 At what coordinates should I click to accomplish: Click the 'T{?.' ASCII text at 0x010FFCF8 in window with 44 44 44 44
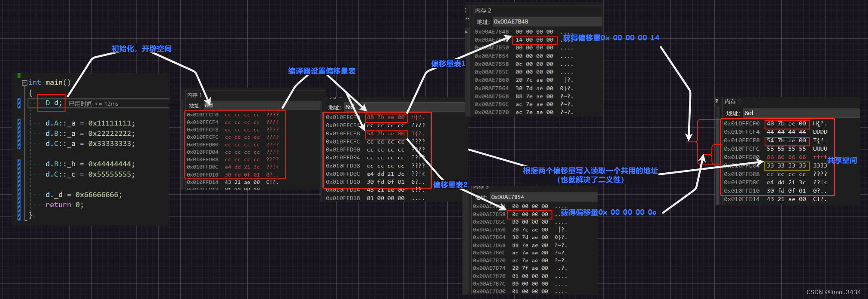pyautogui.click(x=819, y=140)
